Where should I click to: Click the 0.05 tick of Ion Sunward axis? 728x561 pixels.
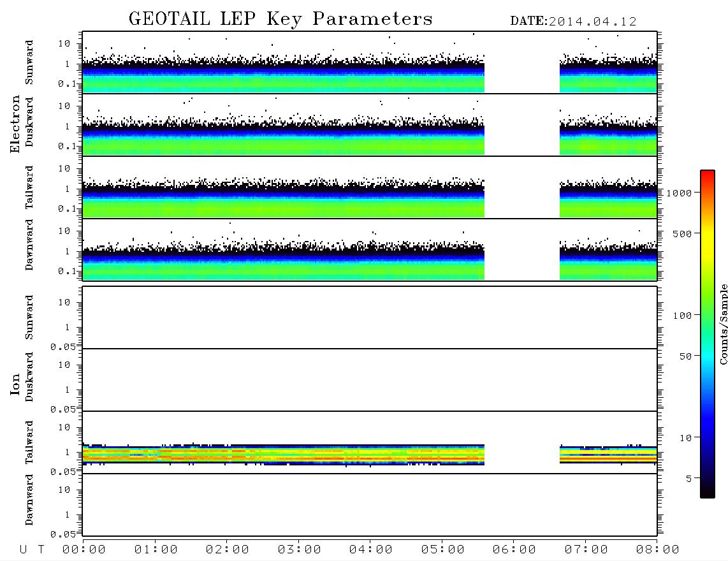(x=62, y=347)
